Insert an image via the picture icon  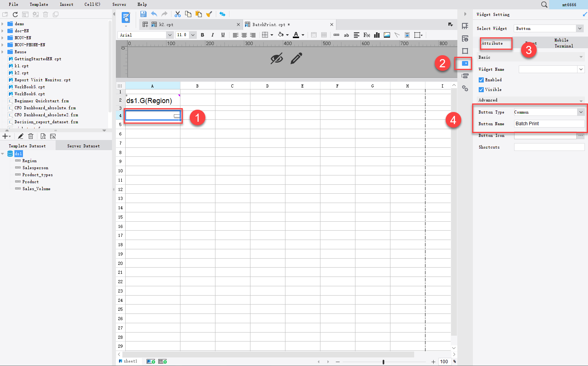pos(387,35)
